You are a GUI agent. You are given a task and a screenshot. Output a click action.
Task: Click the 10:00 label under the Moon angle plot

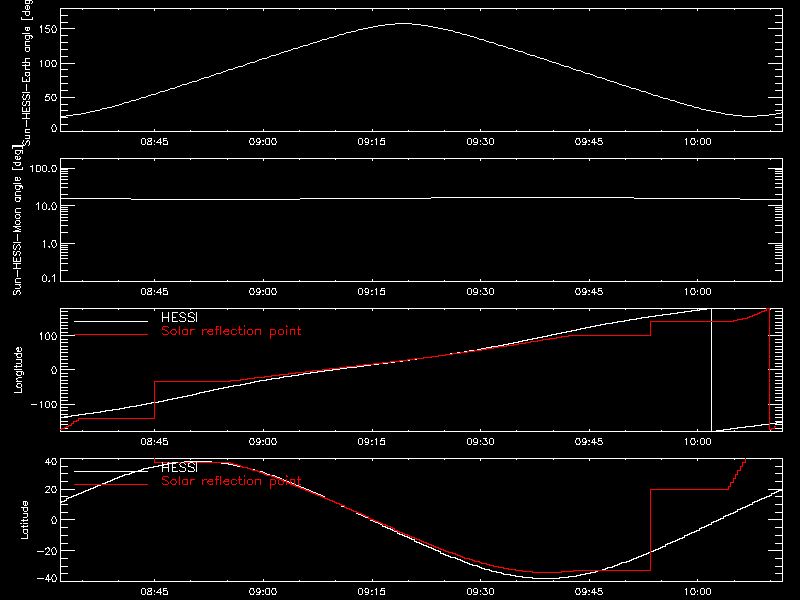[x=698, y=292]
